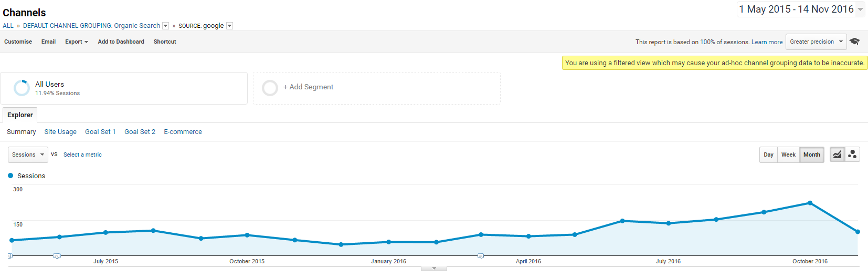This screenshot has width=868, height=278.
Task: Click the October 2016 peak data point
Action: point(810,203)
